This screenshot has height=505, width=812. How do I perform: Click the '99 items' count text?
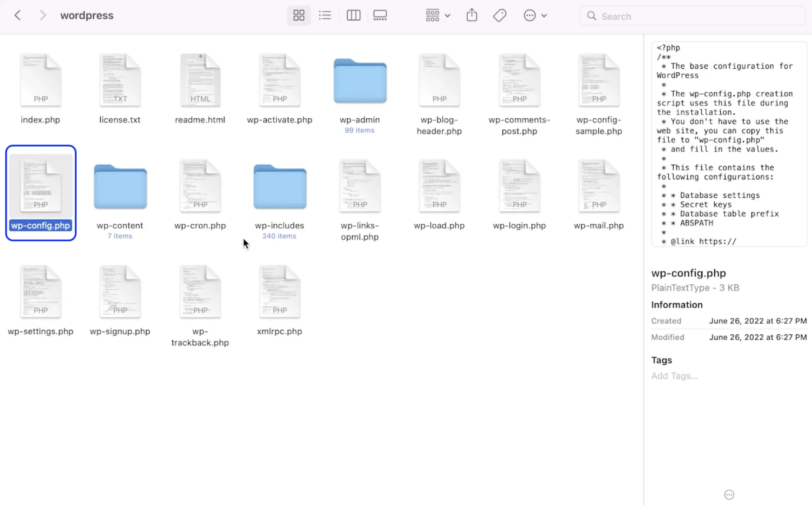[360, 130]
